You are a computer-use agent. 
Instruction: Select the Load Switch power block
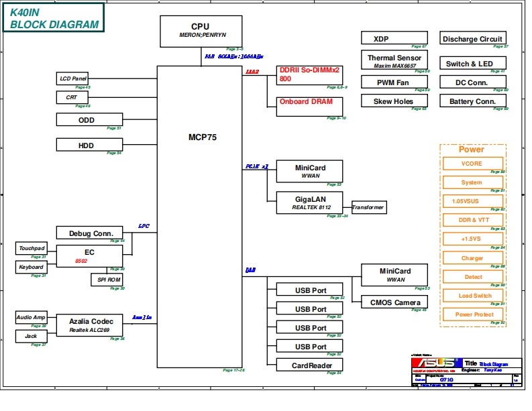tap(472, 296)
